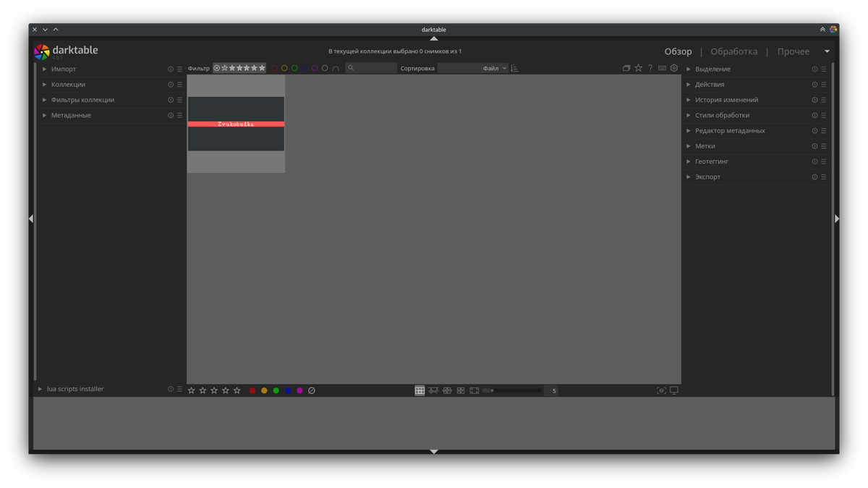Viewport: 868px width, 488px height.
Task: Toggle green color label filter circle
Action: 294,68
